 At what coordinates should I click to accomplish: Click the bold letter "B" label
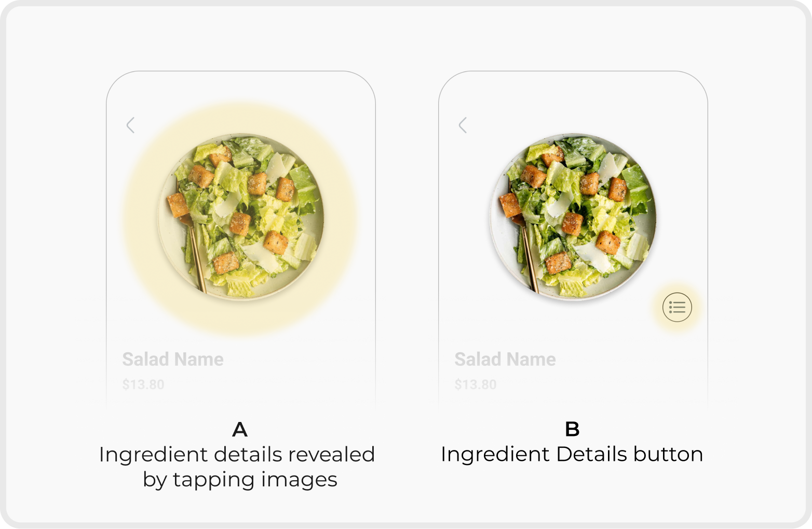572,429
